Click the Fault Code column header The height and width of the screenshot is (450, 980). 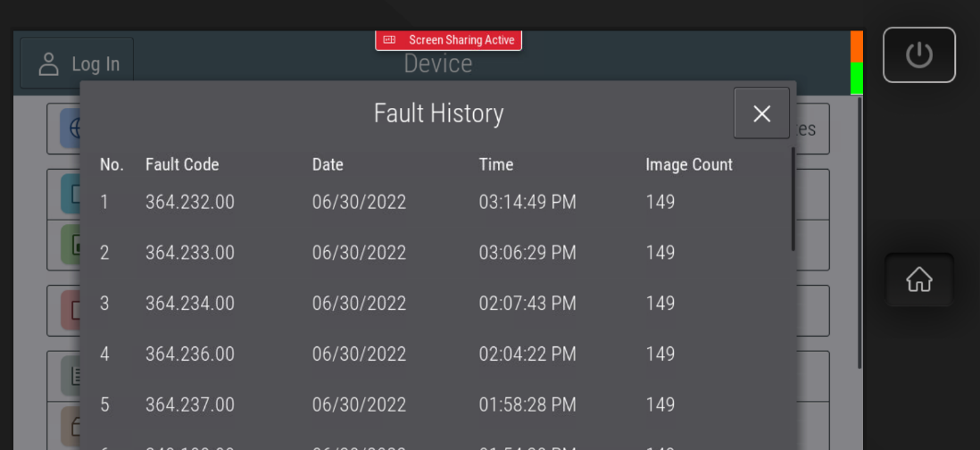[182, 164]
